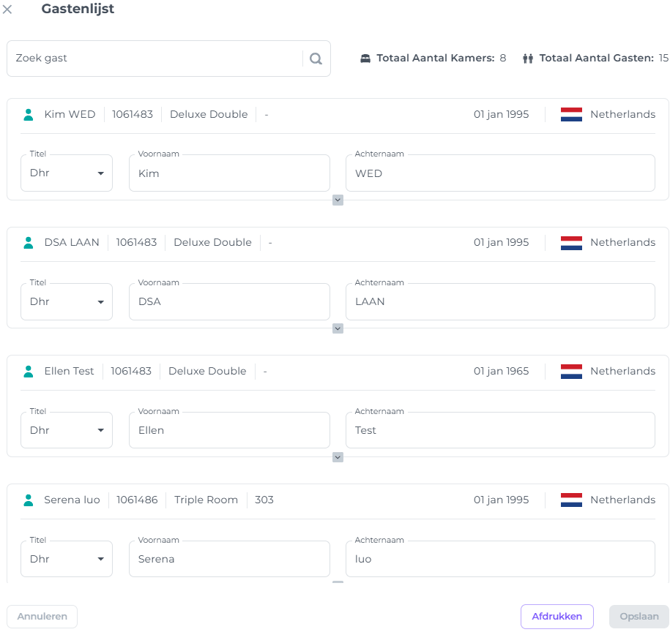Click person icon next to Ellen Test
Screen dimensions: 670x643
[29, 372]
